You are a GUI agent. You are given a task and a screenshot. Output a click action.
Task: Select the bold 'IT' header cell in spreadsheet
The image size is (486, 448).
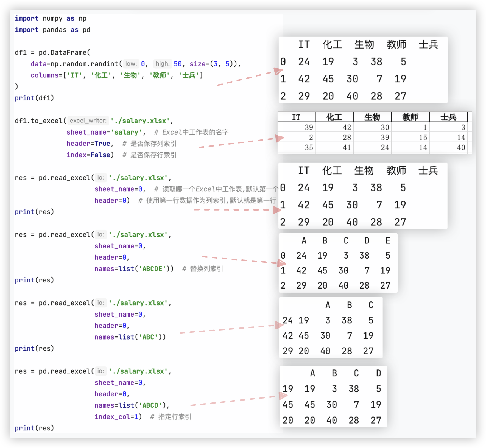click(x=296, y=117)
